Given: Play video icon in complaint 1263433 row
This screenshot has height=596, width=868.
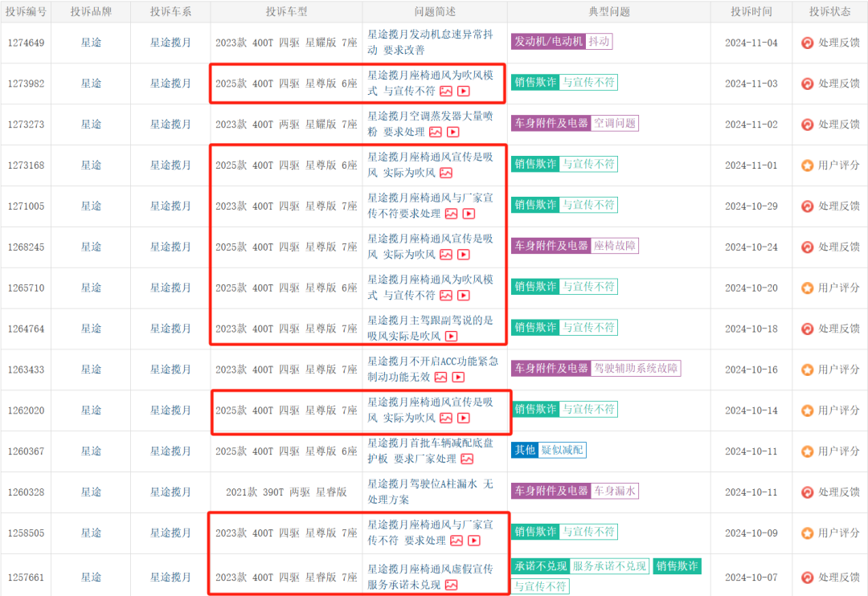Looking at the screenshot, I should [458, 378].
